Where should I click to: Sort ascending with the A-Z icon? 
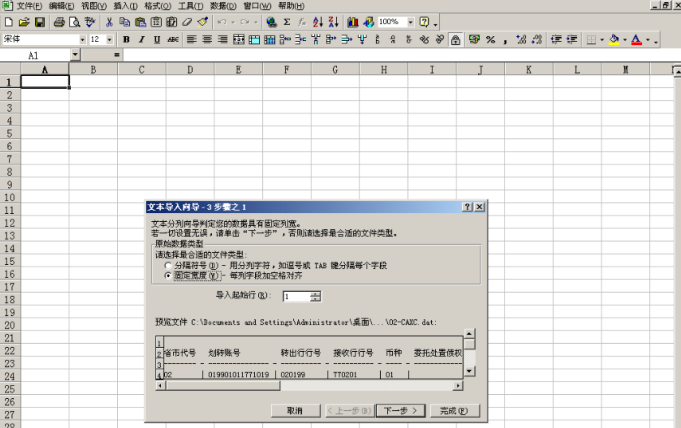(x=318, y=22)
